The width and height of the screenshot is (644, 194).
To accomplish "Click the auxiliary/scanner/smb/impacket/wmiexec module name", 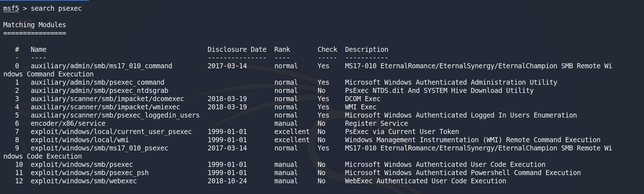I will coord(105,107).
